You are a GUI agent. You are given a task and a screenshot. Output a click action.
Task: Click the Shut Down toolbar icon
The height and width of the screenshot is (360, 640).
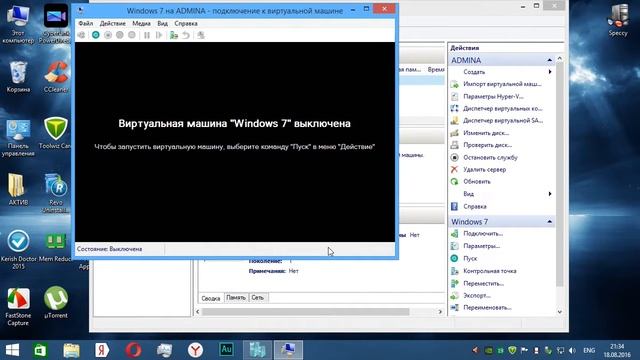click(x=120, y=35)
